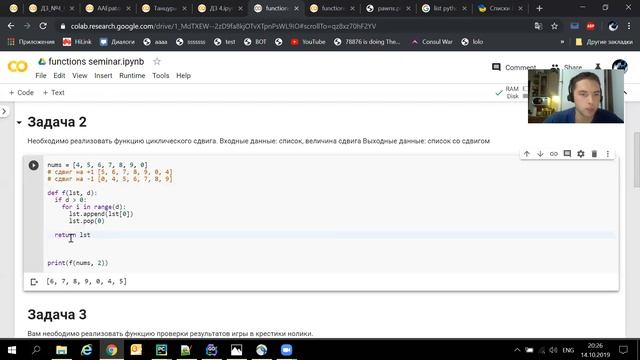Open the volume control in system tray
Image resolution: width=640 pixels, height=360 pixels.
(553, 350)
